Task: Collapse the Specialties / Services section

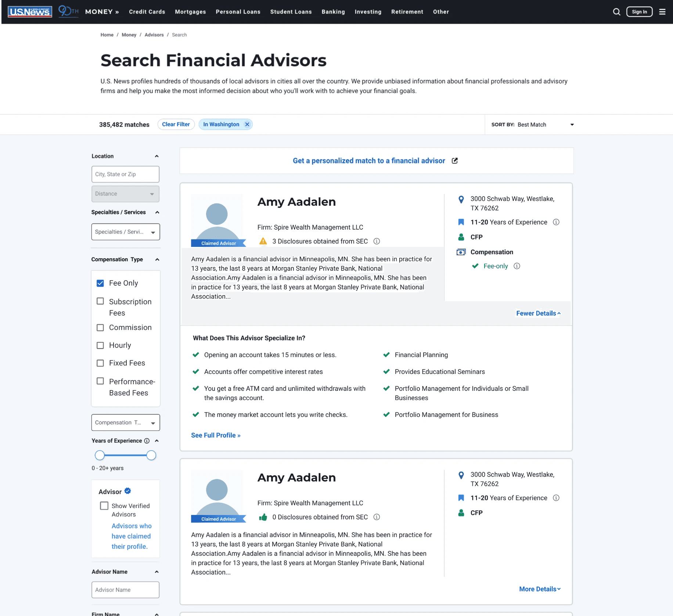Action: coord(157,213)
